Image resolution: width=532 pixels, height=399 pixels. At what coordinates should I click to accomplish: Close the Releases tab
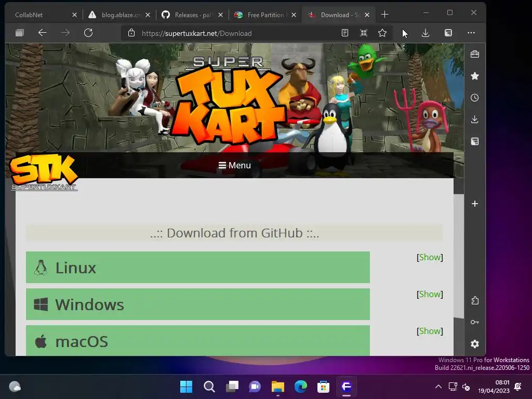click(220, 15)
